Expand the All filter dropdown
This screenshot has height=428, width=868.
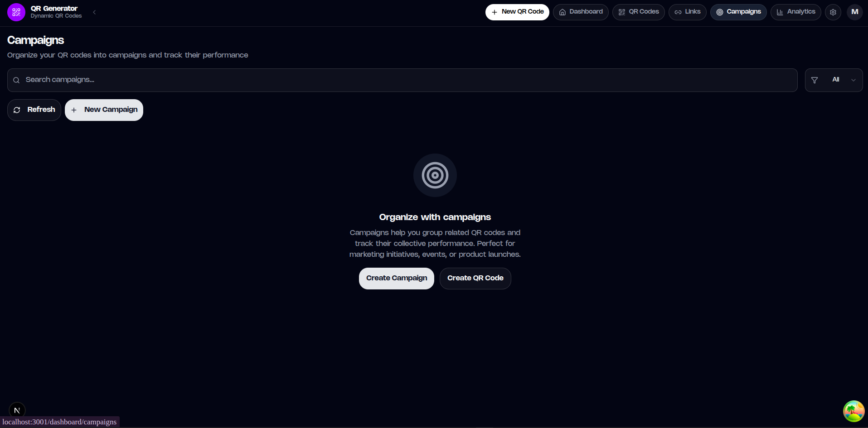[834, 80]
